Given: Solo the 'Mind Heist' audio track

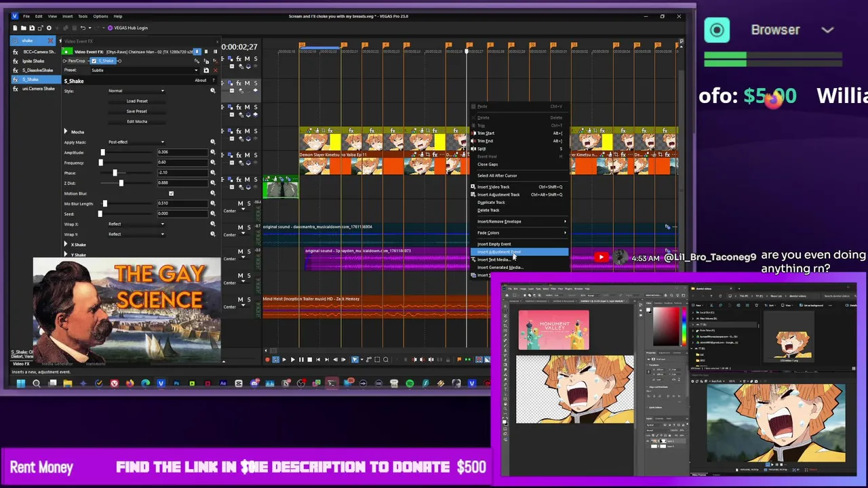Looking at the screenshot, I should pyautogui.click(x=248, y=300).
